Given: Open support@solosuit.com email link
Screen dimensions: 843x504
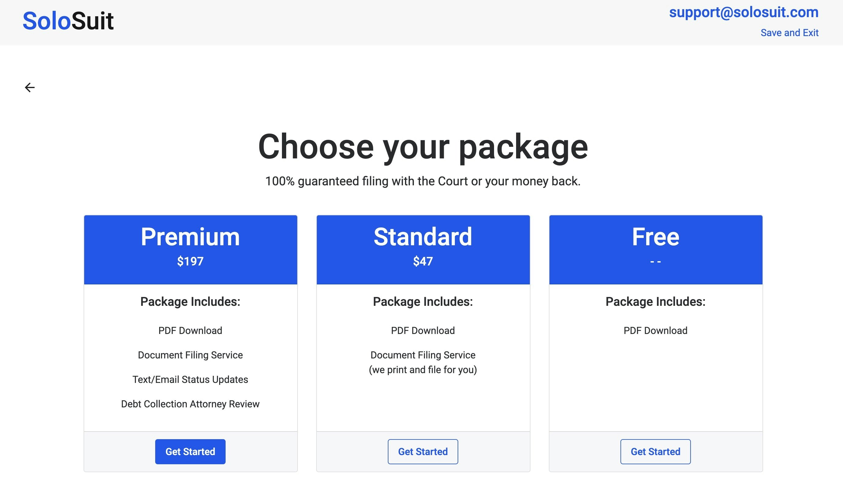Looking at the screenshot, I should click(744, 13).
